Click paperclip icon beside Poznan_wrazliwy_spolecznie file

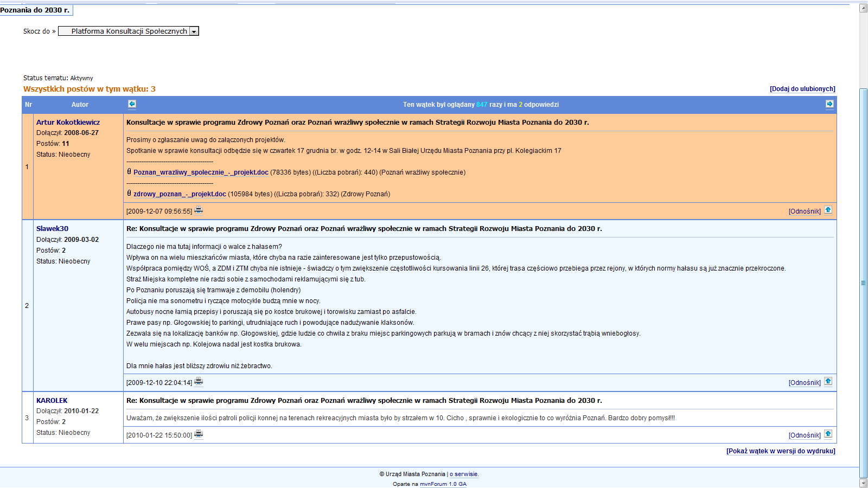coord(129,171)
